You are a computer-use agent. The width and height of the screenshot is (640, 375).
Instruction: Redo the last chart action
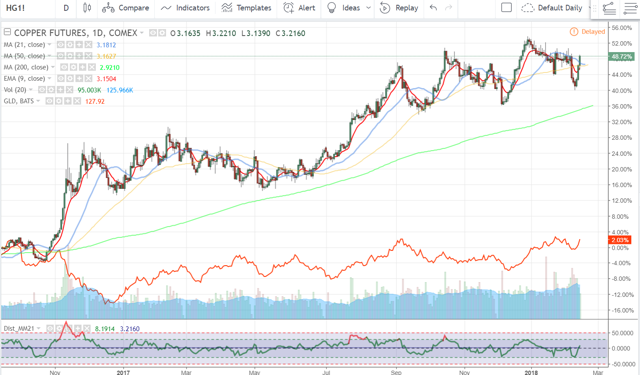(449, 8)
